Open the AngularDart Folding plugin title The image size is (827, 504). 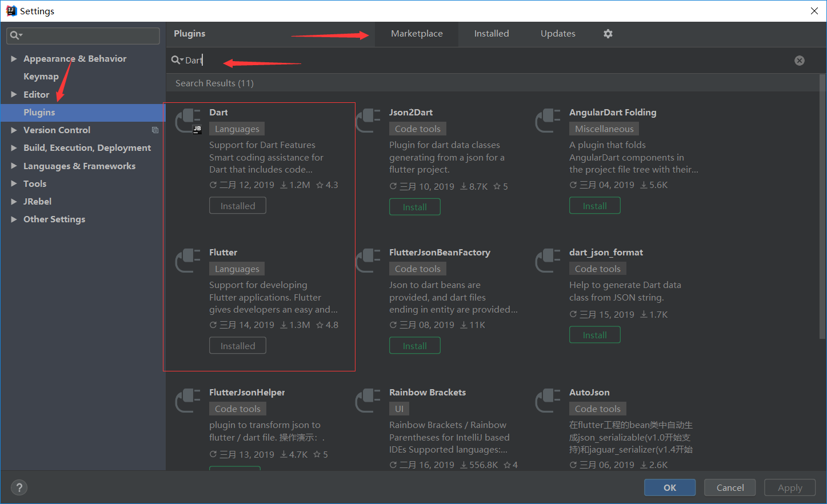(613, 113)
